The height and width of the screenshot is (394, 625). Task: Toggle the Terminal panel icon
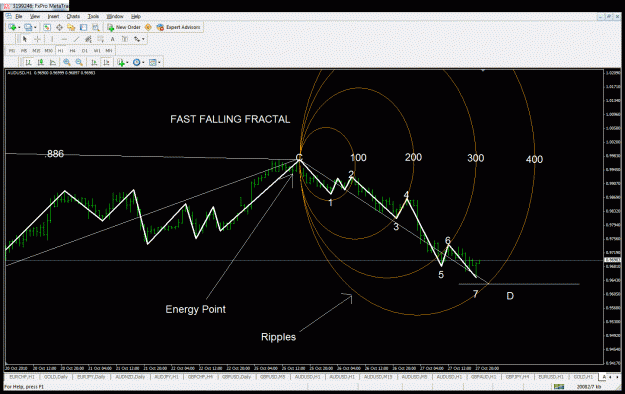tap(83, 27)
